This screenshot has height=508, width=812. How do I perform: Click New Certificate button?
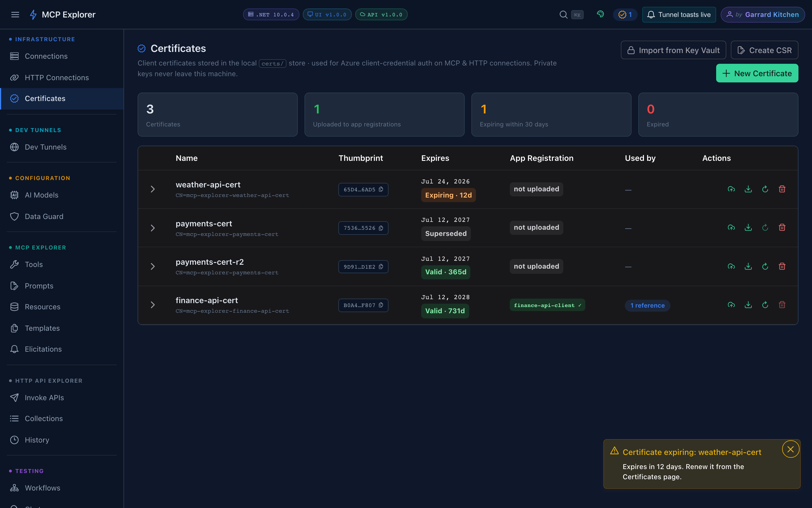tap(757, 73)
